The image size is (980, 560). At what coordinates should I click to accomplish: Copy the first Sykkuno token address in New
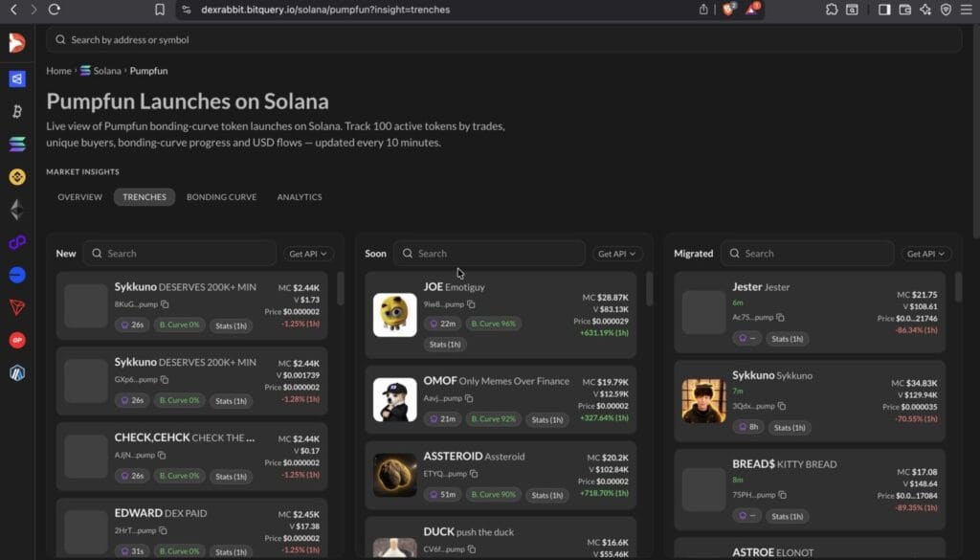click(x=165, y=304)
